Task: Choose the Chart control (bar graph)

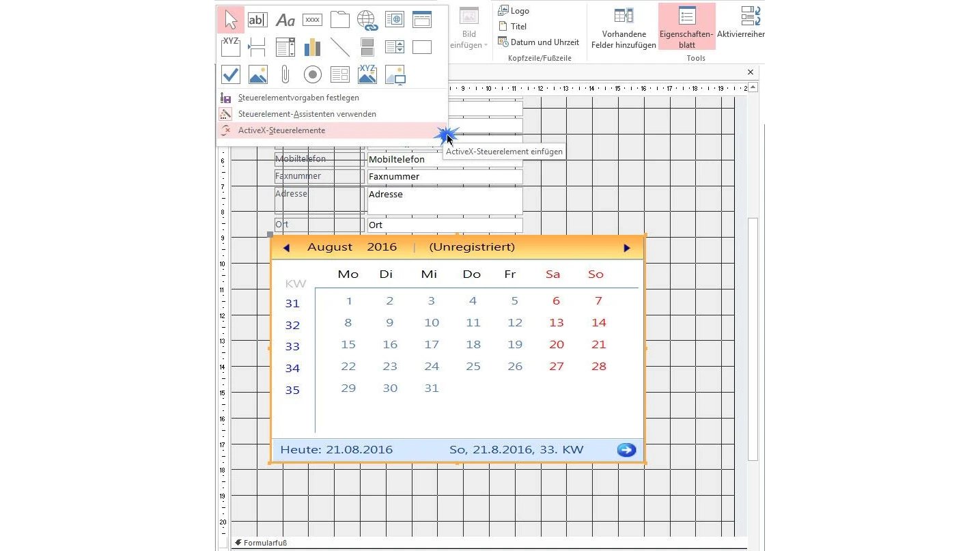Action: (312, 46)
